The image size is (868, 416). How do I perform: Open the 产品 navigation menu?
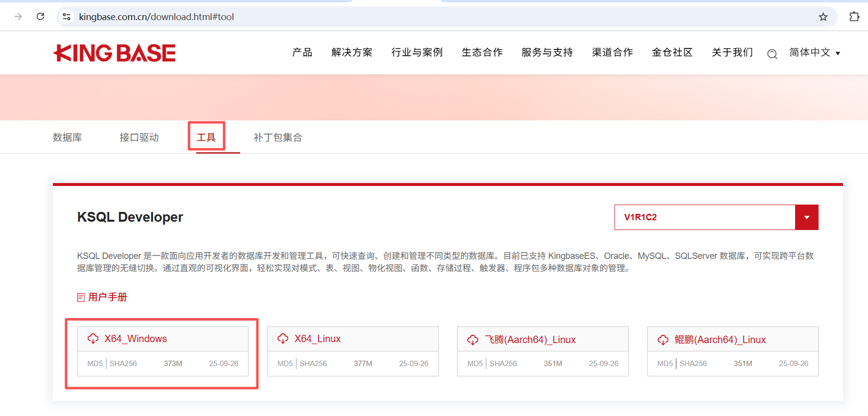pyautogui.click(x=302, y=52)
